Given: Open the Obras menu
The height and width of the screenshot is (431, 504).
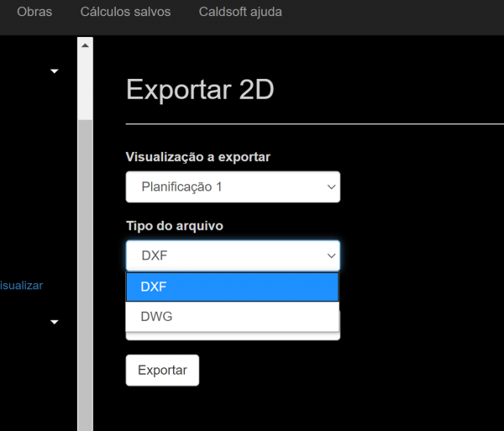Looking at the screenshot, I should point(34,13).
